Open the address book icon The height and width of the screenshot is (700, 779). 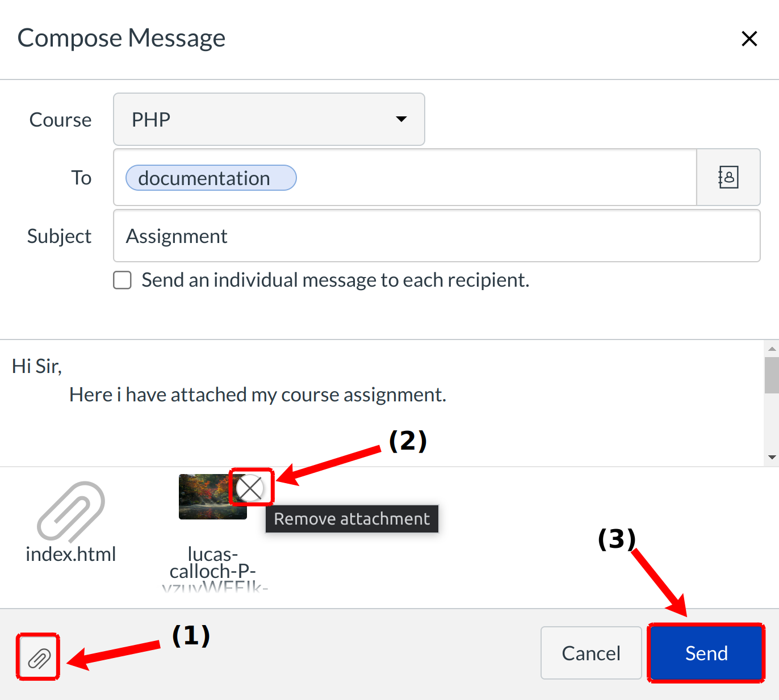728,177
